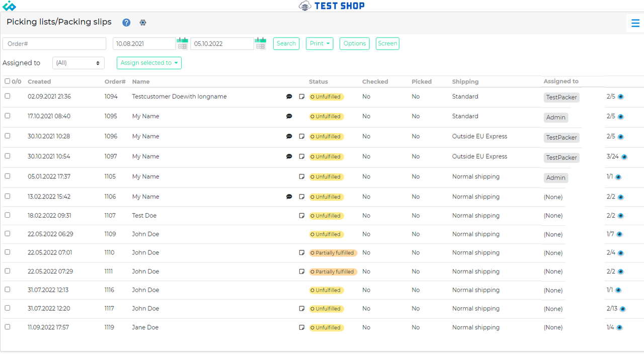Click the Options button

pos(354,43)
